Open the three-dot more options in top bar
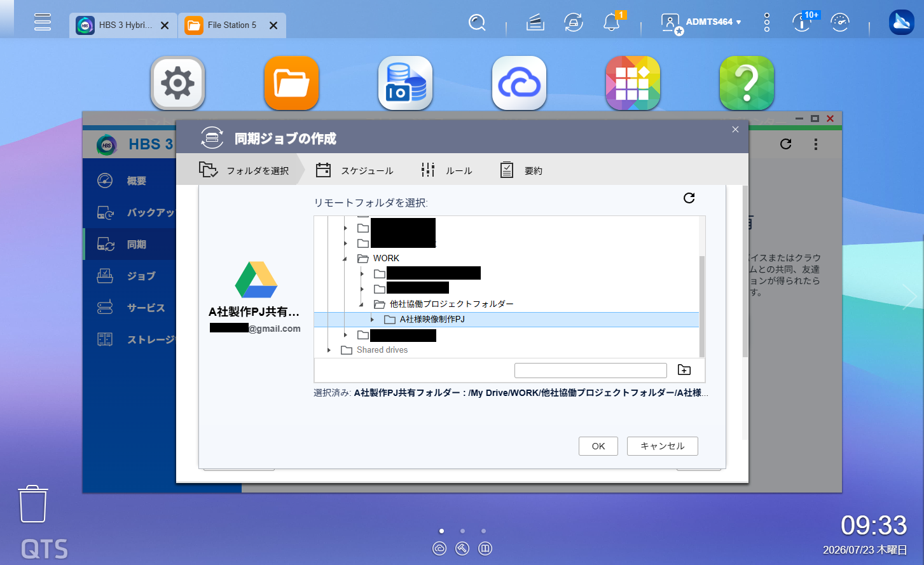 (767, 23)
